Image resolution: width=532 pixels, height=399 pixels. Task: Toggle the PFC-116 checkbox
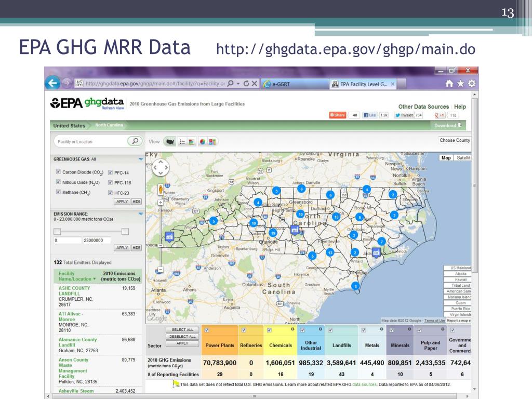click(x=110, y=182)
